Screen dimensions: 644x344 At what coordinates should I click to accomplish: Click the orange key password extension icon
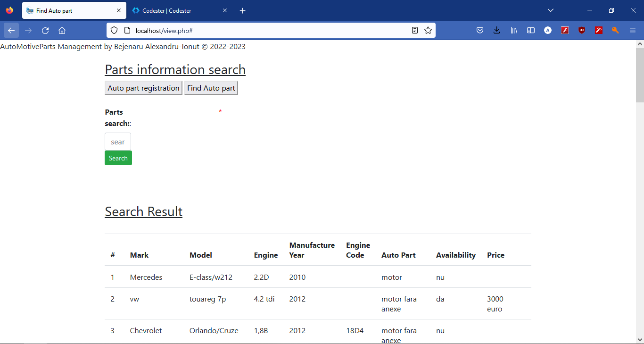pos(615,30)
